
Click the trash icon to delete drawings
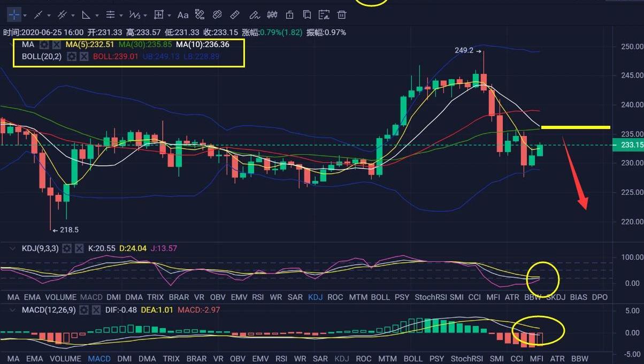click(x=341, y=14)
